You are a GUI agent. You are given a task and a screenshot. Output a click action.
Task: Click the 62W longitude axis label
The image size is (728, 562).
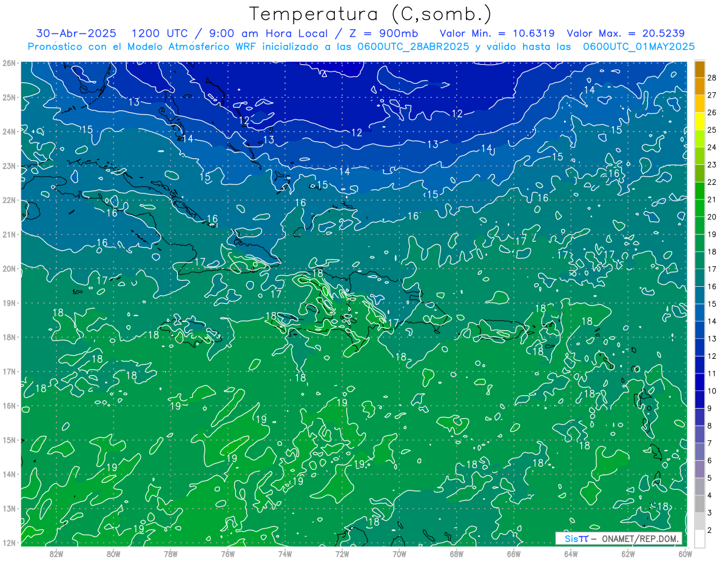[x=628, y=554]
